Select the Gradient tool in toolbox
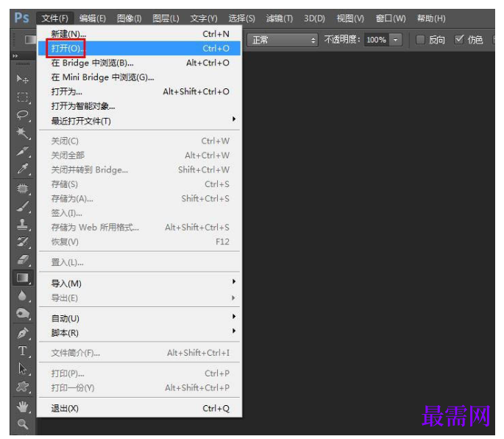504x439 pixels. pyautogui.click(x=23, y=278)
